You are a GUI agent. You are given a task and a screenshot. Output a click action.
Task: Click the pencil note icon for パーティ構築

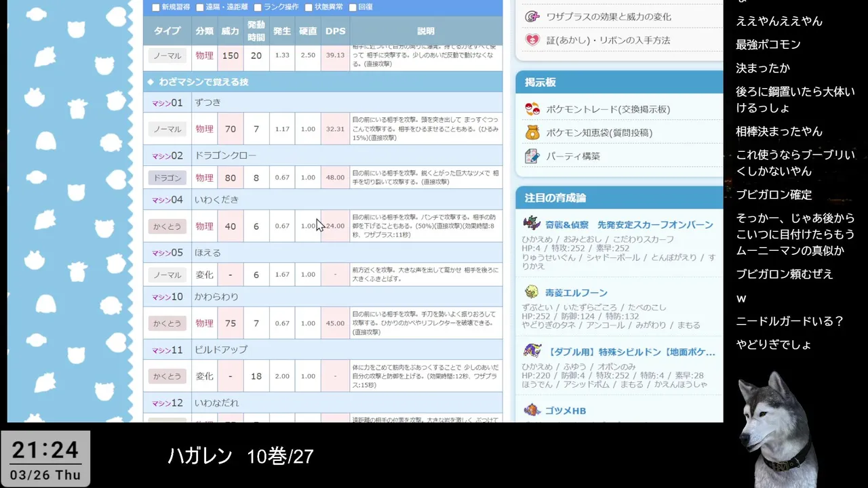point(532,156)
